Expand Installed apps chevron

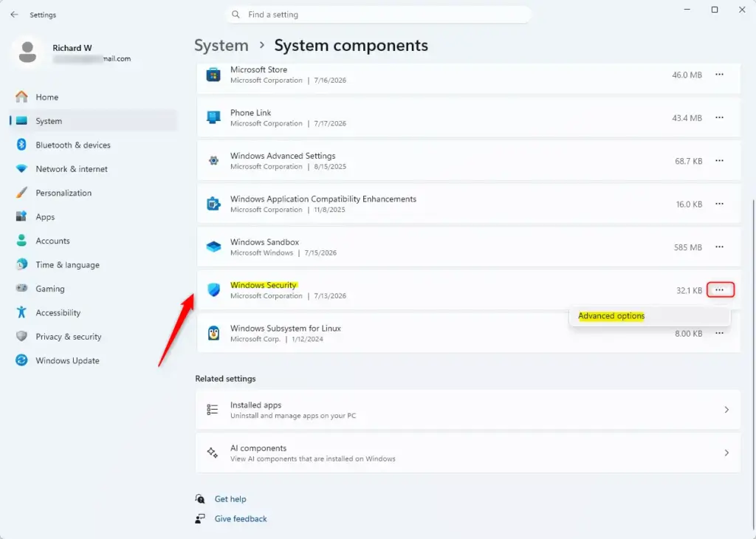pyautogui.click(x=726, y=409)
